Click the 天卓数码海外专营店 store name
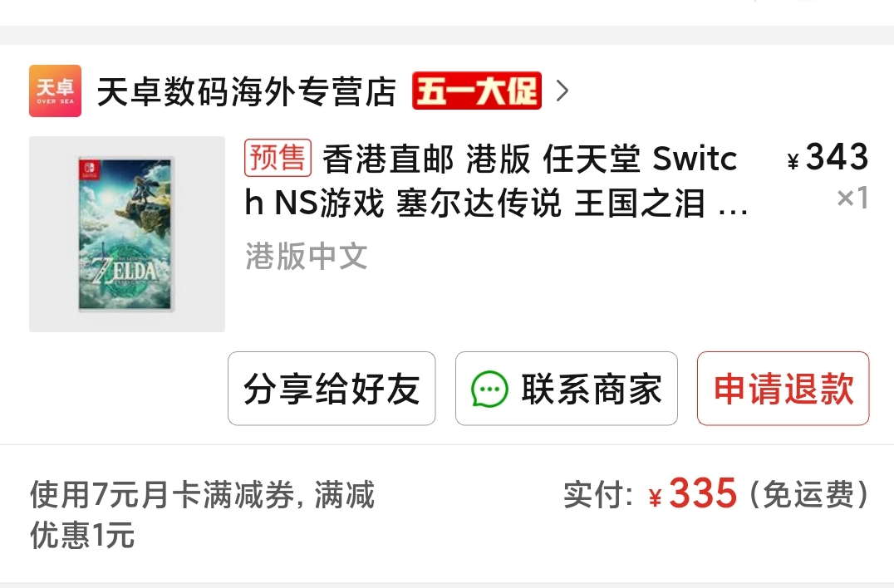894x588 pixels. pyautogui.click(x=246, y=91)
